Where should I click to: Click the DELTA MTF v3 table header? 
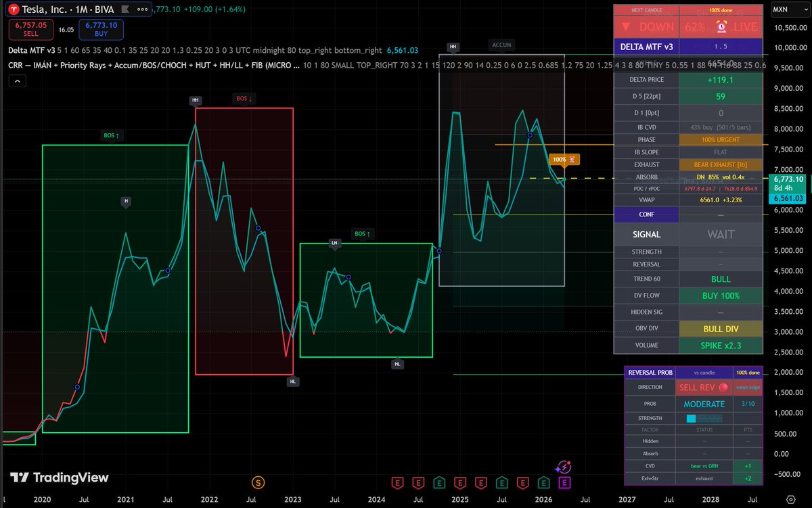point(646,47)
